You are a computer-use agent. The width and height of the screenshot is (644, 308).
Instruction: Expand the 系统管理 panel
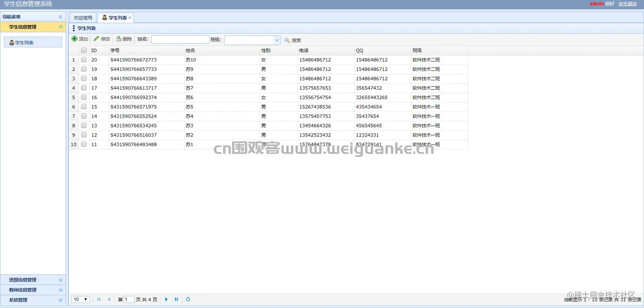pos(60,300)
